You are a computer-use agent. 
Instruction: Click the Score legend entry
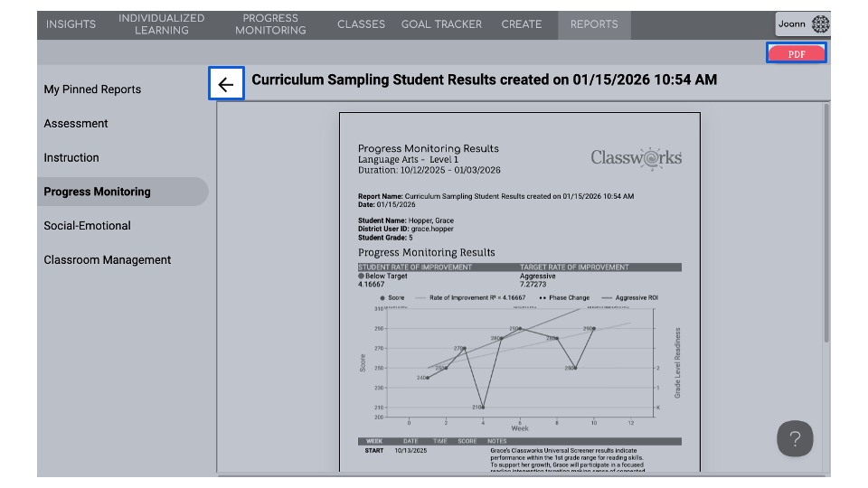pyautogui.click(x=392, y=297)
